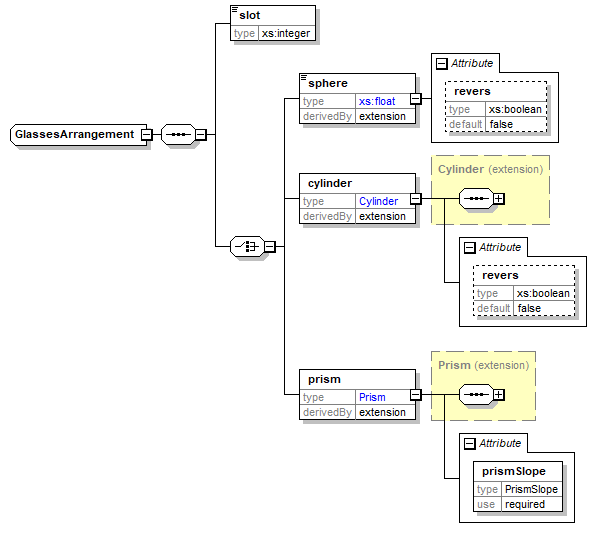Collapse the Attribute box under Cylinder extension
This screenshot has width=611, height=540.
pos(469,247)
